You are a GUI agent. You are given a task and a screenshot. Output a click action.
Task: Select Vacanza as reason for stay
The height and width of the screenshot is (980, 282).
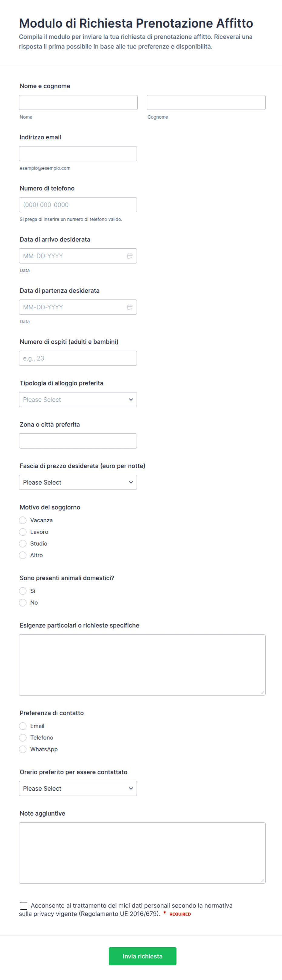coord(23,520)
